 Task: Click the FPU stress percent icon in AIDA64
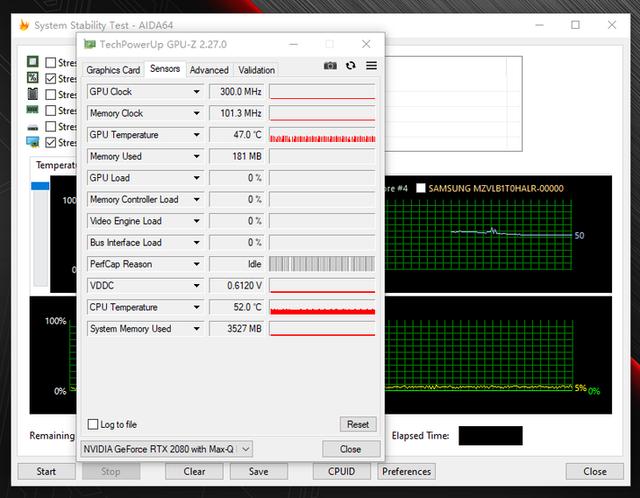click(33, 78)
